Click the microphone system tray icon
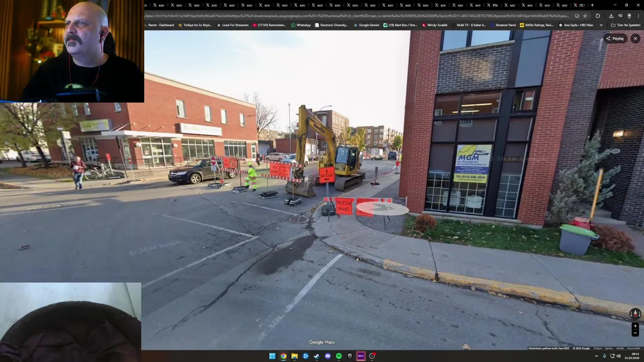Image resolution: width=644 pixels, height=362 pixels. coord(604,356)
